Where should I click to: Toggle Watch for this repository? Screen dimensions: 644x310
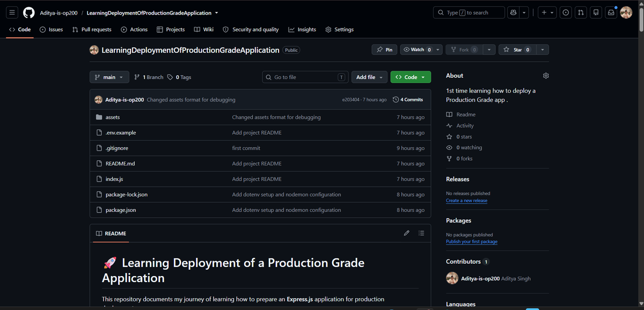coord(418,49)
